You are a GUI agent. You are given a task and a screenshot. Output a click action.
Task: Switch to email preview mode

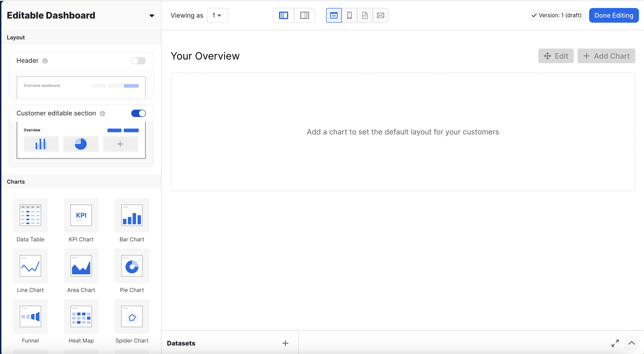coord(380,15)
